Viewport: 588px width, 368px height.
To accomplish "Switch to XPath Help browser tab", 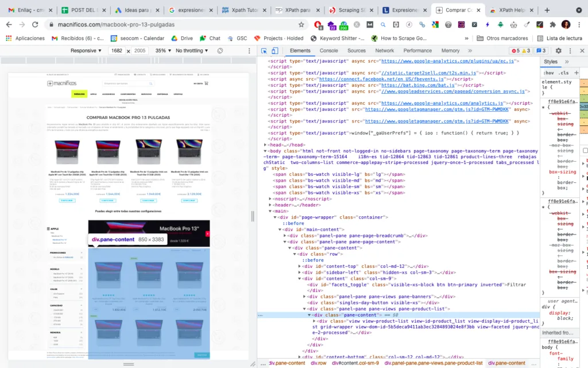I will coord(511,10).
